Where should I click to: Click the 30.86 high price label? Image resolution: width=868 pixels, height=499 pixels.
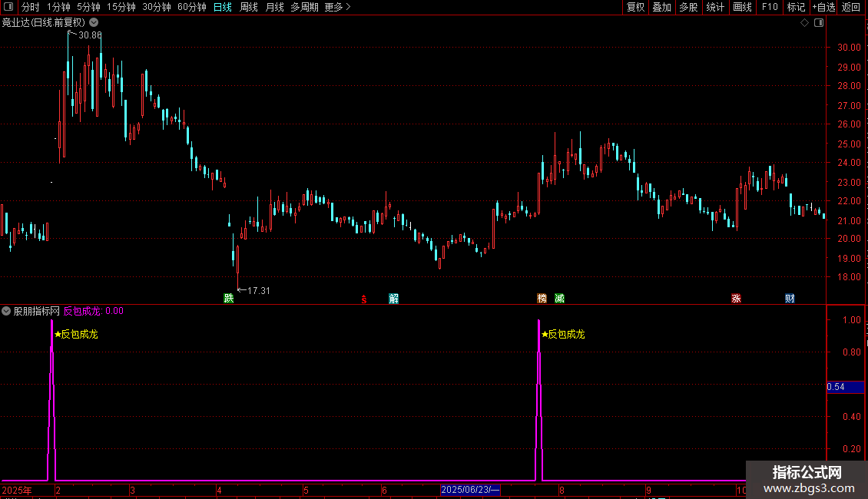coord(90,35)
